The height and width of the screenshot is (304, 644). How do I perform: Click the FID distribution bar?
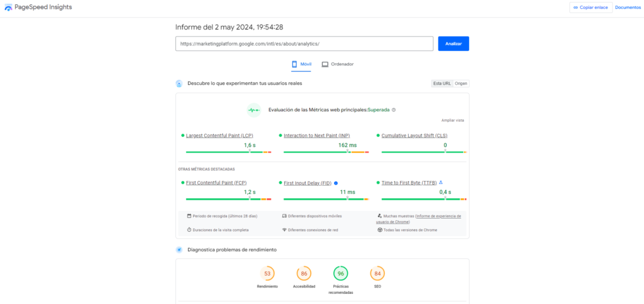pos(326,199)
